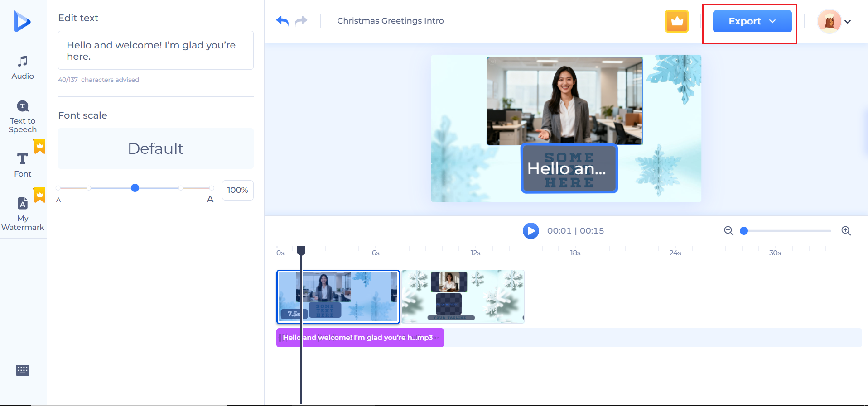Select the purple mp3 audio clip
This screenshot has width=868, height=406.
360,338
